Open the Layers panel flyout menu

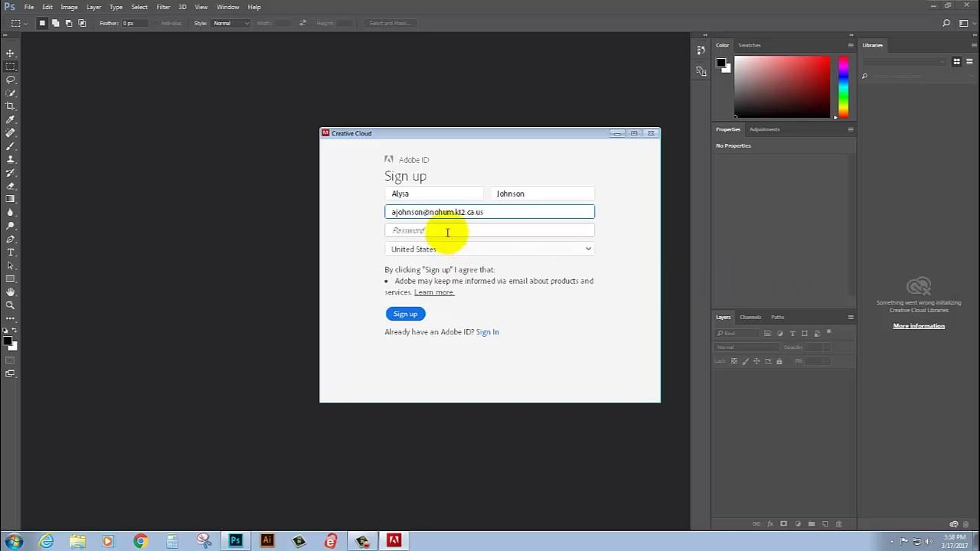(851, 317)
